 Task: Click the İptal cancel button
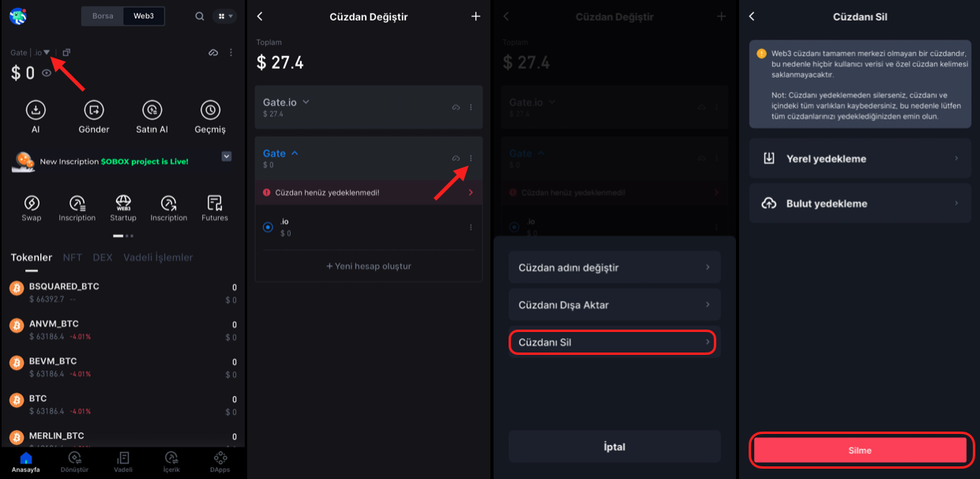point(614,447)
